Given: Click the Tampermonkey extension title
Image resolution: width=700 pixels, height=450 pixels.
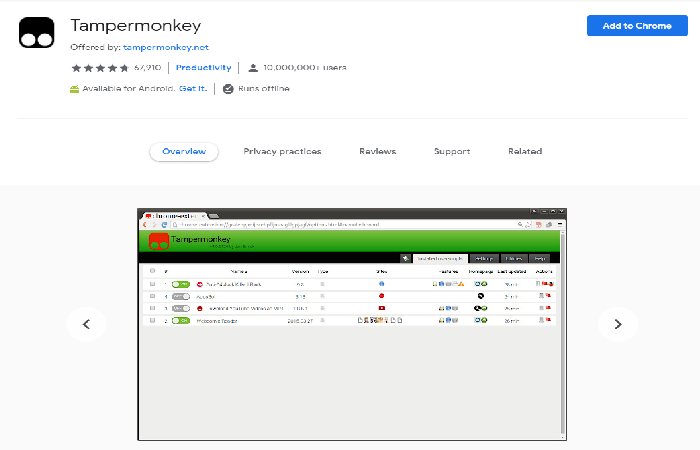Looking at the screenshot, I should click(136, 25).
